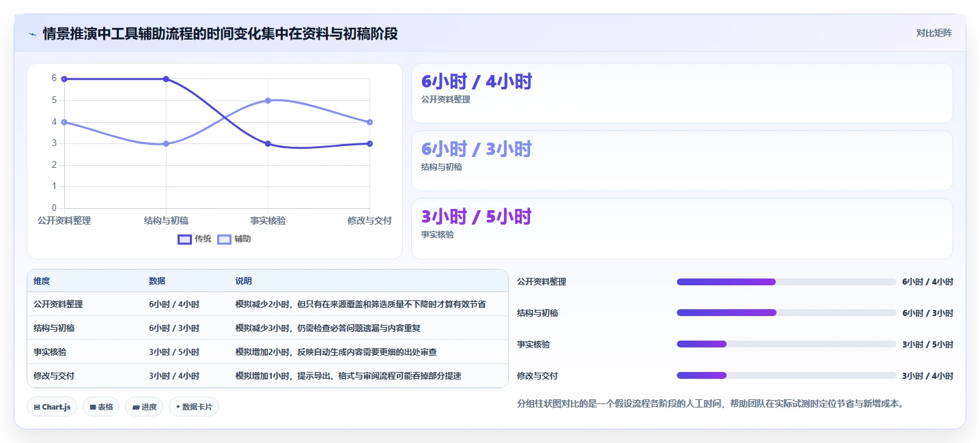Click the footnote starting 分组柱状图对比

(711, 403)
